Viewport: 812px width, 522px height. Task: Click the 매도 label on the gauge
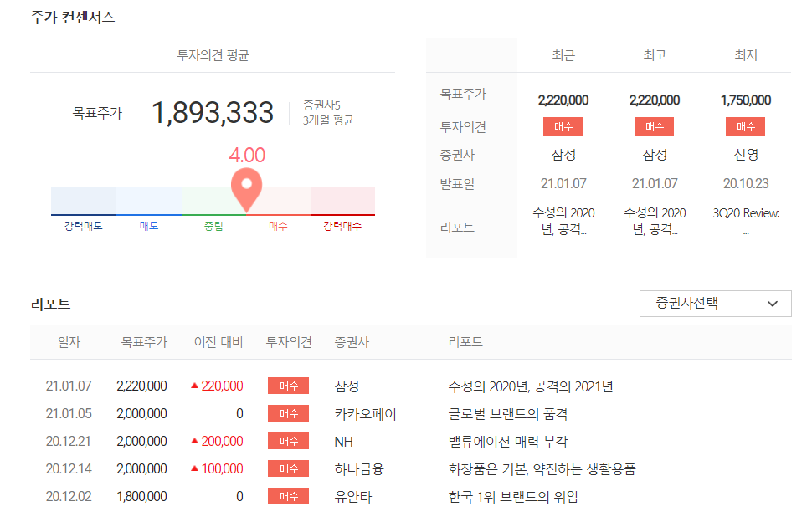(149, 226)
